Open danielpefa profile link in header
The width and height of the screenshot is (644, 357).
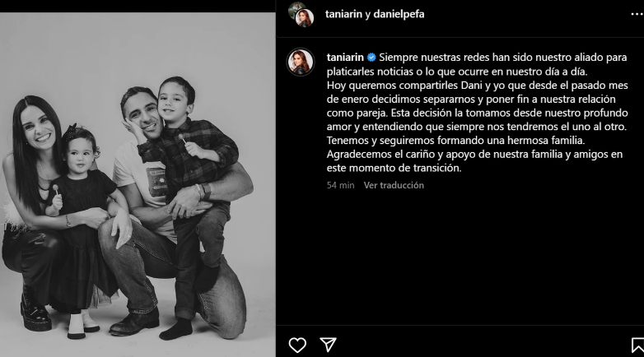point(399,14)
